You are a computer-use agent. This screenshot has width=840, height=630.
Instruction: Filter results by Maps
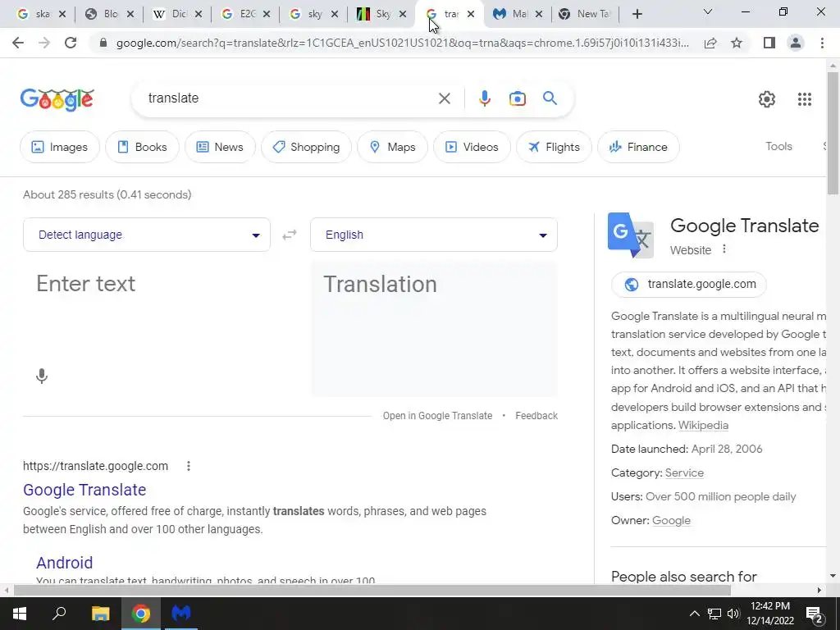click(x=393, y=147)
